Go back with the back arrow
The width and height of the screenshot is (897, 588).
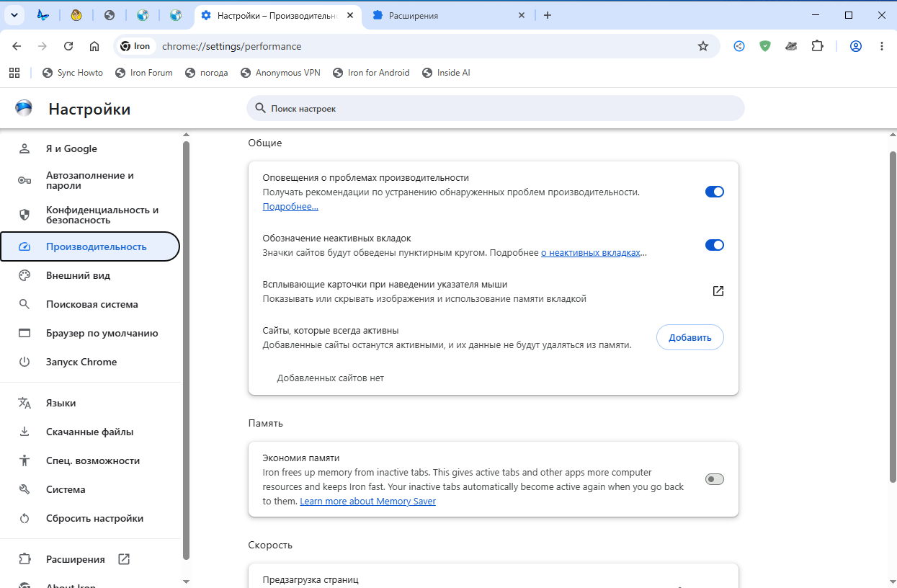point(17,46)
